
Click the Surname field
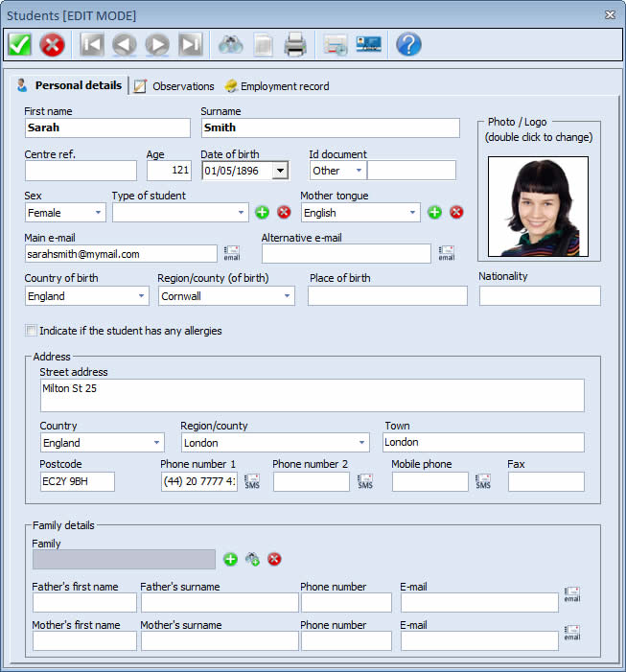pyautogui.click(x=331, y=127)
